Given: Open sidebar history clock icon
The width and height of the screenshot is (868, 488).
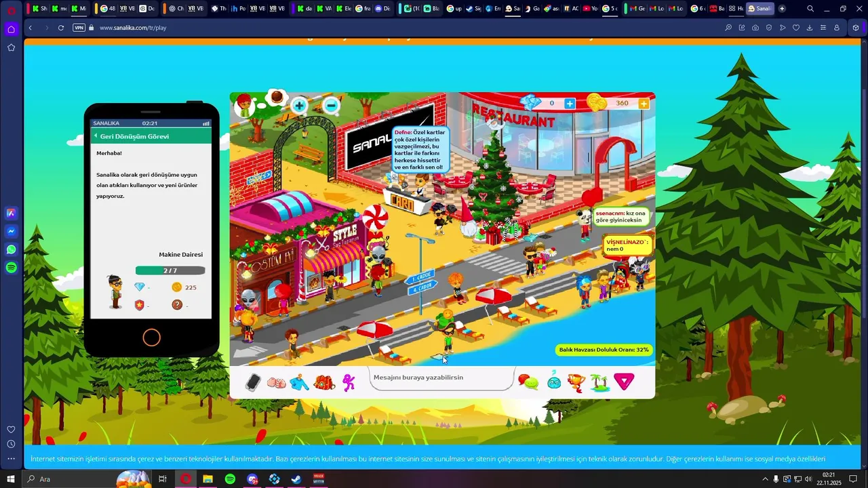Looking at the screenshot, I should point(11,444).
